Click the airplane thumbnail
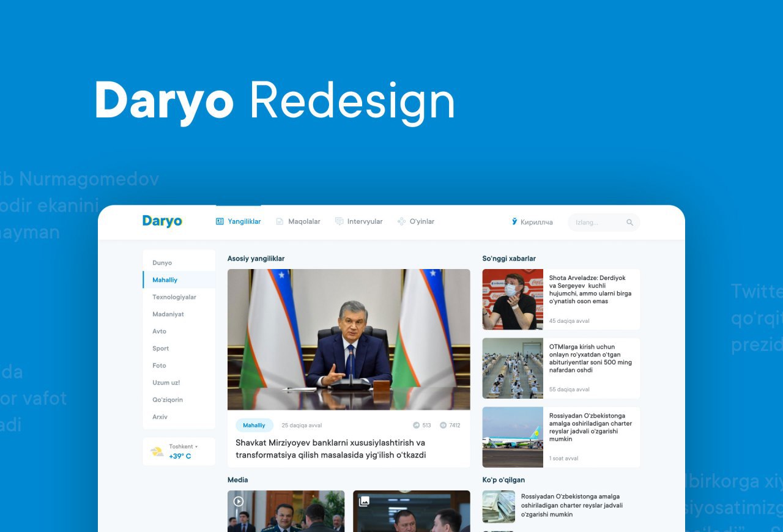 click(513, 437)
